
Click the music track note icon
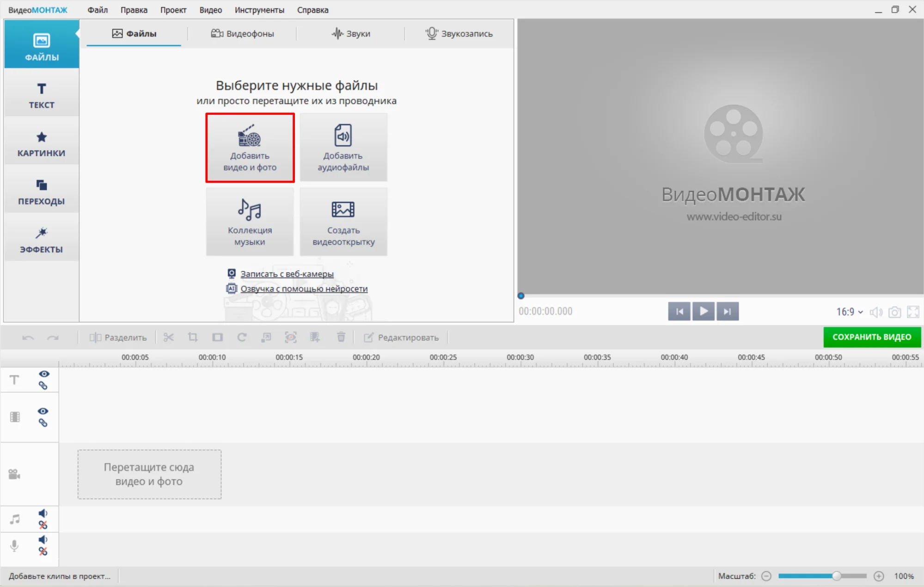(15, 519)
